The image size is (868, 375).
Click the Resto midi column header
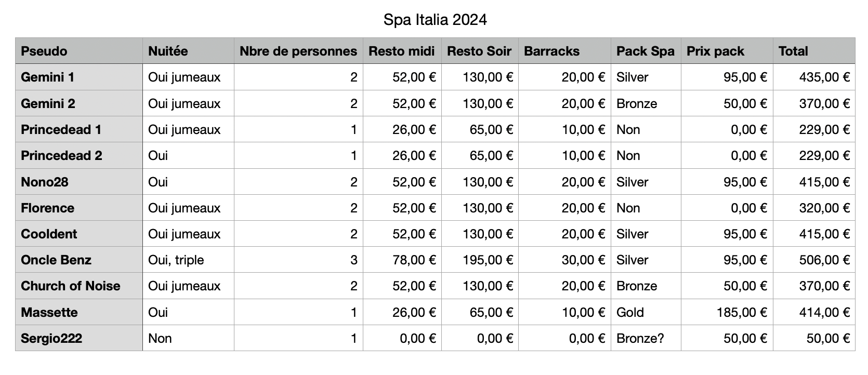(401, 51)
